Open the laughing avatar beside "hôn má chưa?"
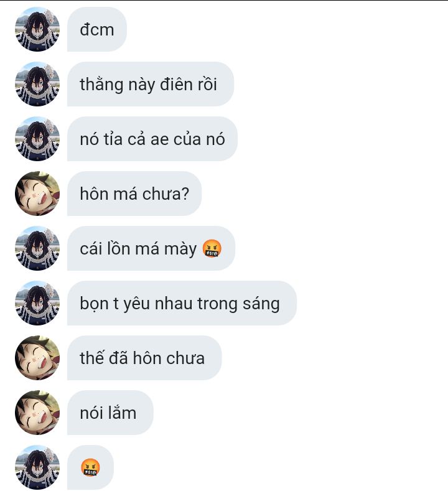 tap(37, 194)
